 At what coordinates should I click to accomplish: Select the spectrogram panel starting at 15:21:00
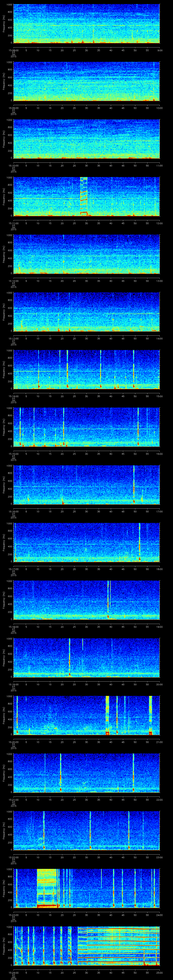(x=86, y=773)
